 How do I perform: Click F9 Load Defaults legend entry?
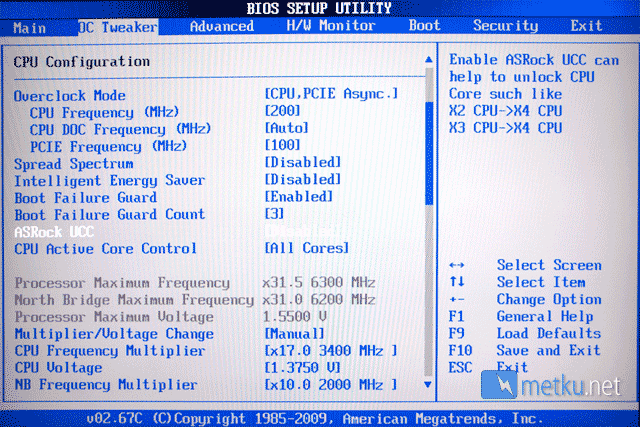click(x=525, y=334)
